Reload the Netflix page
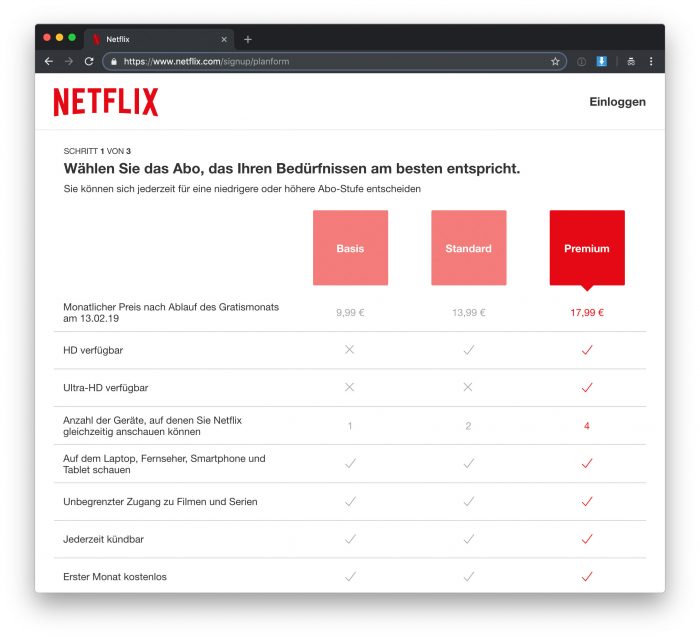The height and width of the screenshot is (639, 700). [89, 61]
